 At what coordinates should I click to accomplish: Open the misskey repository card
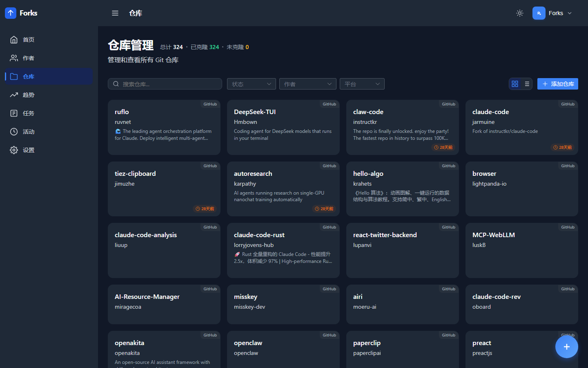point(283,304)
